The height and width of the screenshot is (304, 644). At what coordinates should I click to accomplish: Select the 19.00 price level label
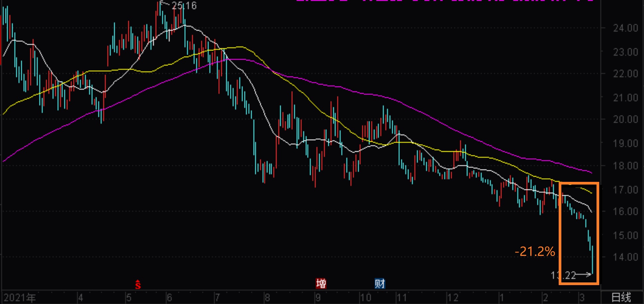click(x=625, y=143)
